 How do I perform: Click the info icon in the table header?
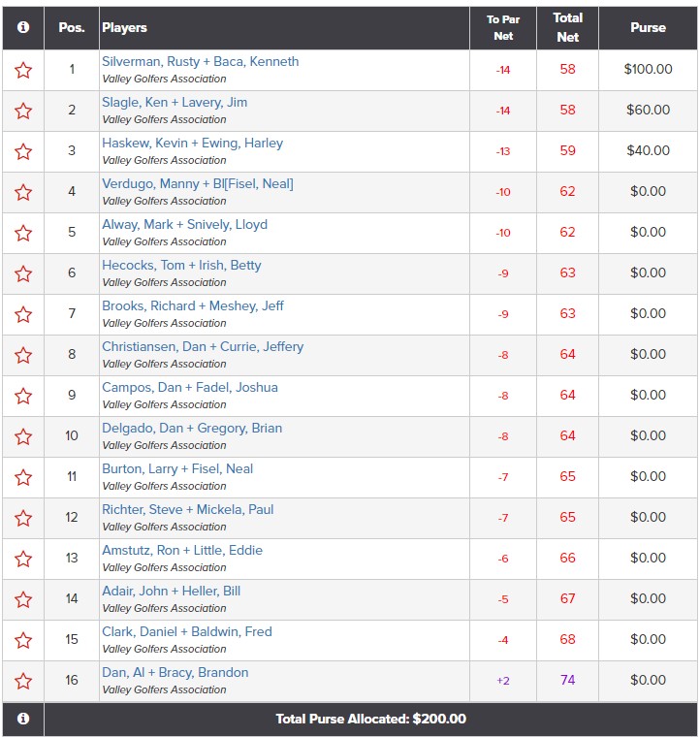[x=23, y=27]
